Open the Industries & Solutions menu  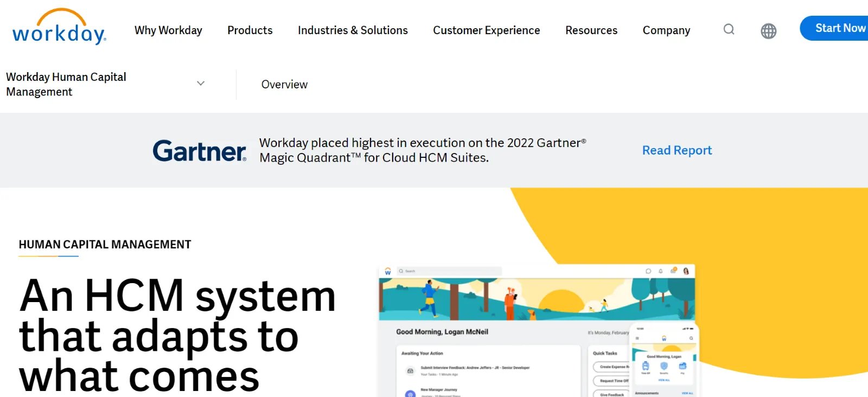[x=353, y=30]
